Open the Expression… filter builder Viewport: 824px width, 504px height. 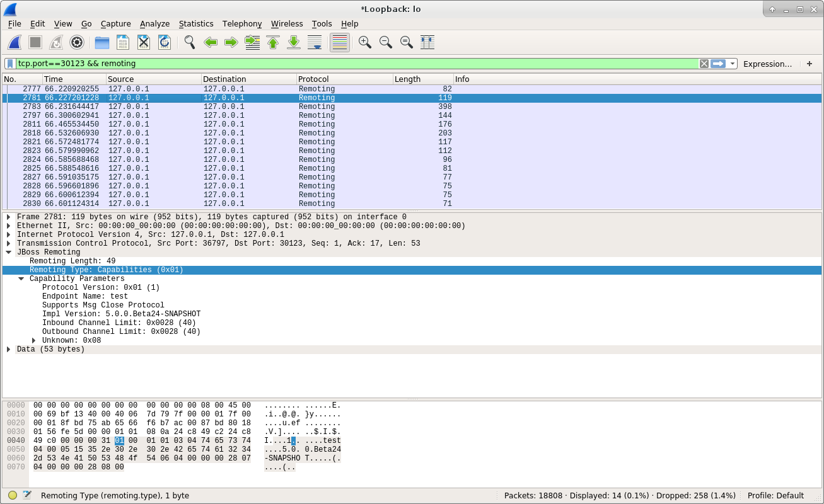(767, 64)
